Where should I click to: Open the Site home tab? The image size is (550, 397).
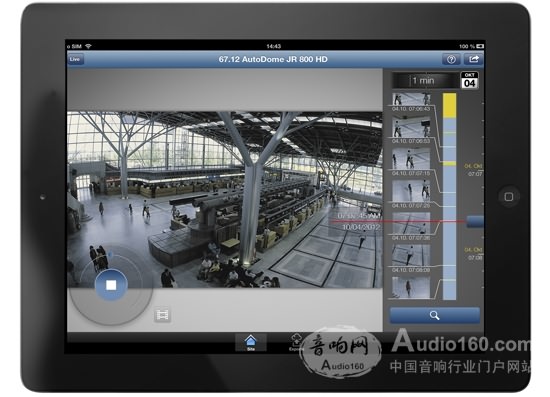pyautogui.click(x=250, y=343)
